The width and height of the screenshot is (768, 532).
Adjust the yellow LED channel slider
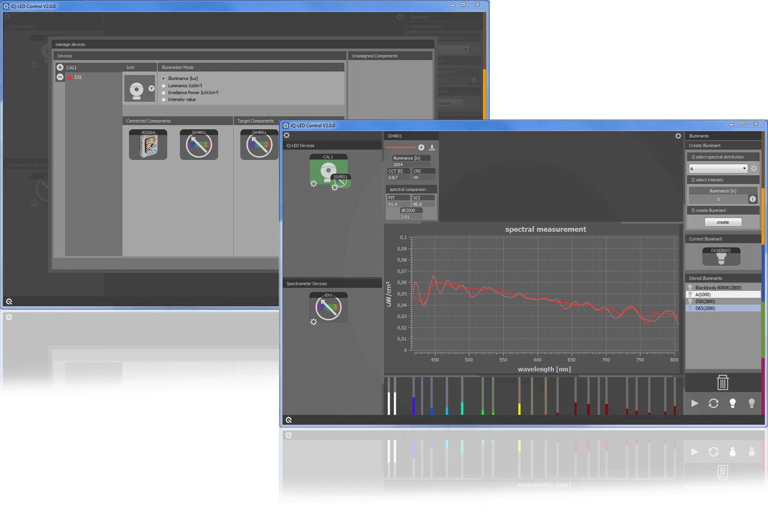(519, 396)
